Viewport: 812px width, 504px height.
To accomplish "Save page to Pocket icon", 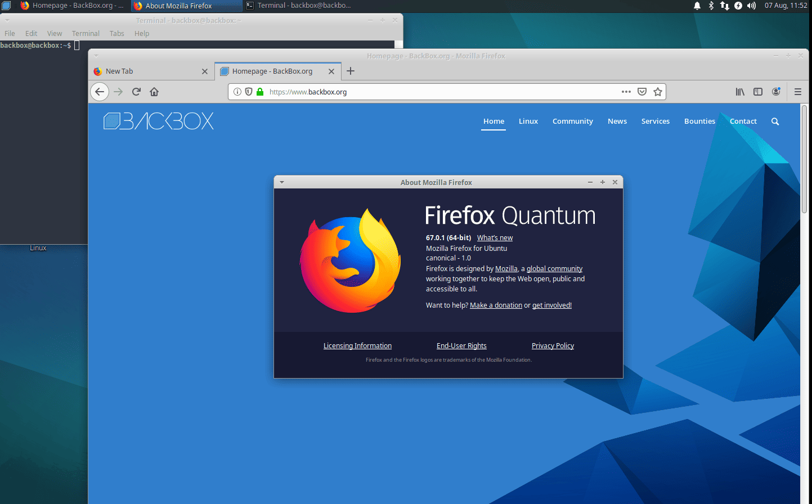I will coord(642,92).
